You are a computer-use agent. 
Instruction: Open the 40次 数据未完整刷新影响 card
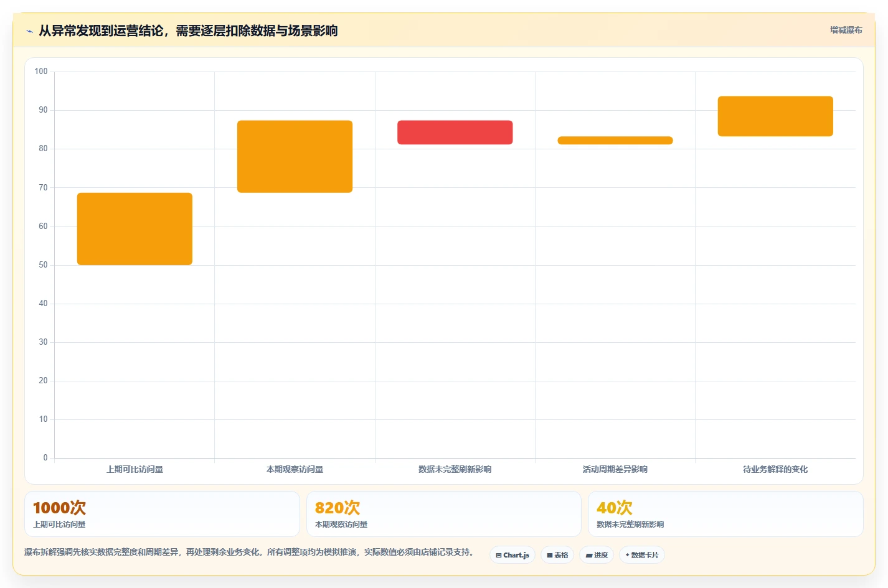725,514
